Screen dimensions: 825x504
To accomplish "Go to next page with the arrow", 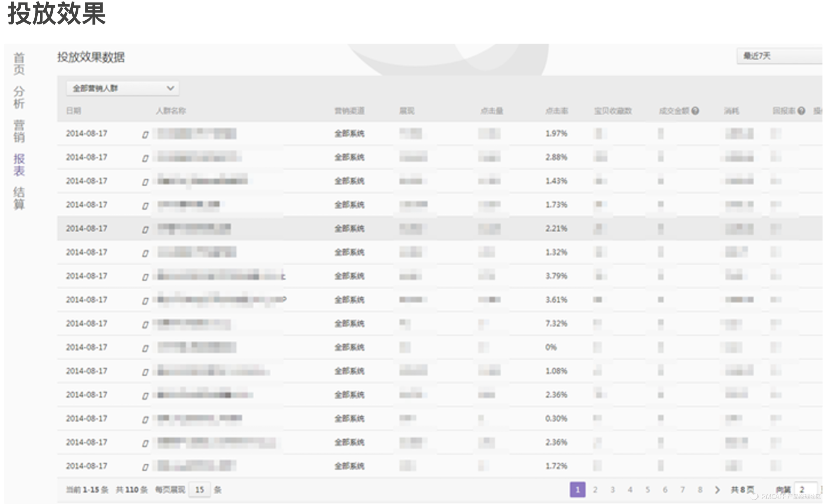I will (x=717, y=490).
